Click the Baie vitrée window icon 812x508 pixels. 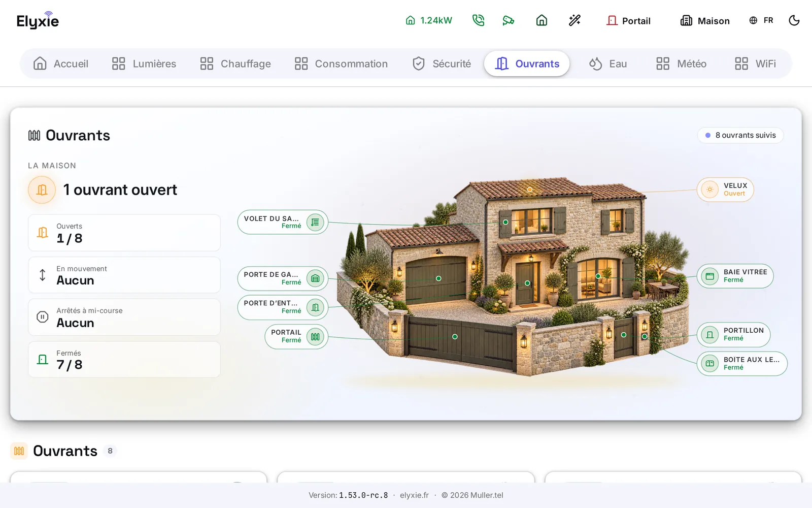pyautogui.click(x=710, y=276)
